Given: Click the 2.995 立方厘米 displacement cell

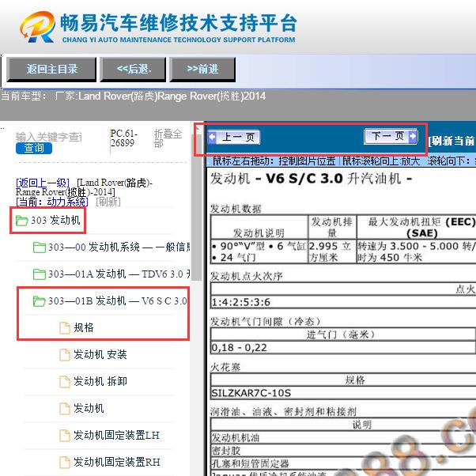Looking at the screenshot, I should pyautogui.click(x=332, y=251).
